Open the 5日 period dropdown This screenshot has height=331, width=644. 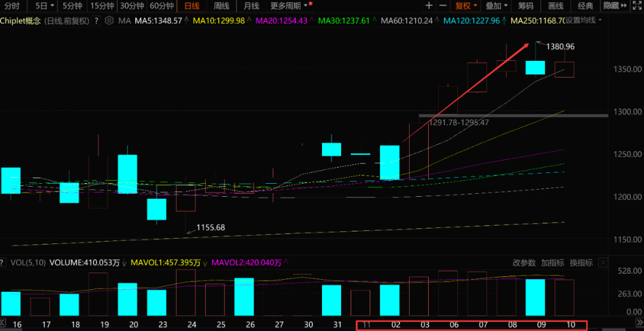(44, 6)
